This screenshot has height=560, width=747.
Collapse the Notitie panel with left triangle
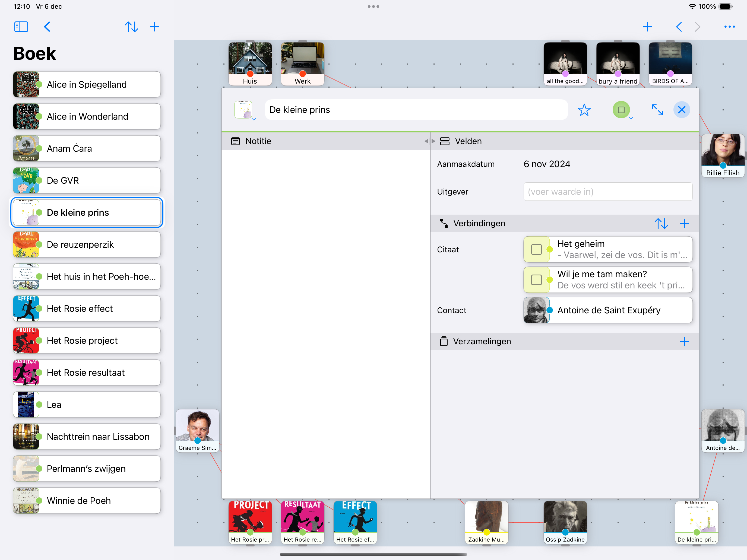426,141
